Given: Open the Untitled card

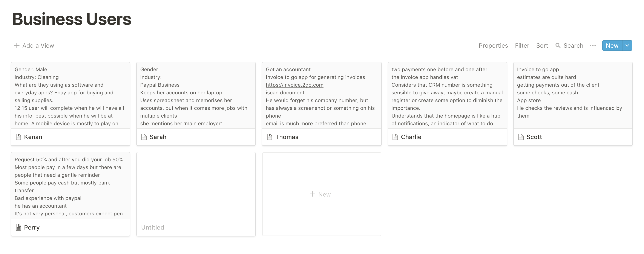Looking at the screenshot, I should point(196,194).
